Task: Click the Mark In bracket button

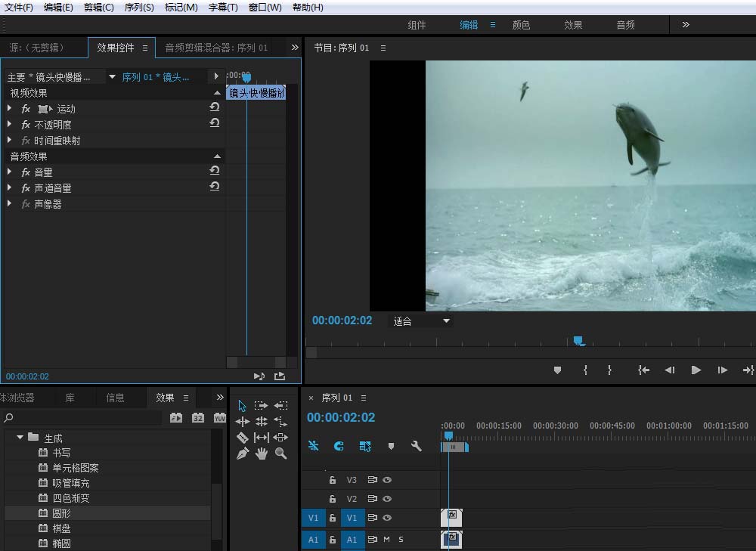Action: (x=585, y=370)
